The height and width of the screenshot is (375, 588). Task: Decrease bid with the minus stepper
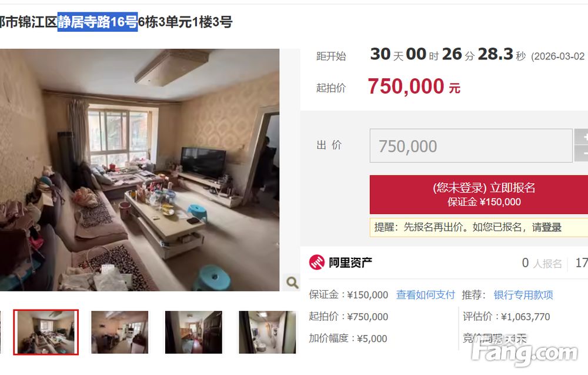[x=582, y=154]
